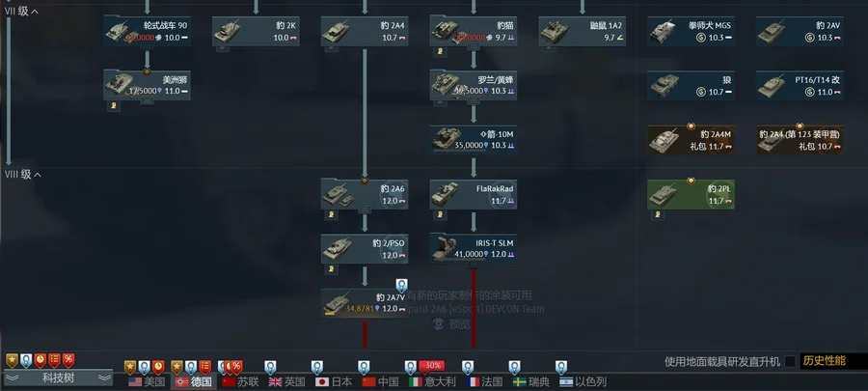Click the blue marker icon above 日本

tap(316, 367)
